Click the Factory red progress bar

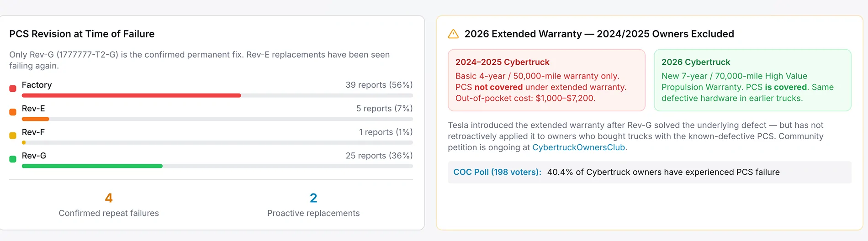point(131,95)
